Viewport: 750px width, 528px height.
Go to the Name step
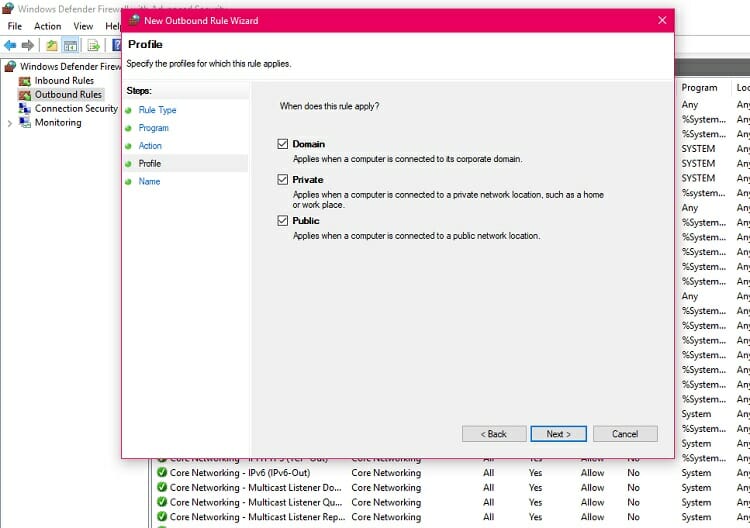tap(149, 181)
